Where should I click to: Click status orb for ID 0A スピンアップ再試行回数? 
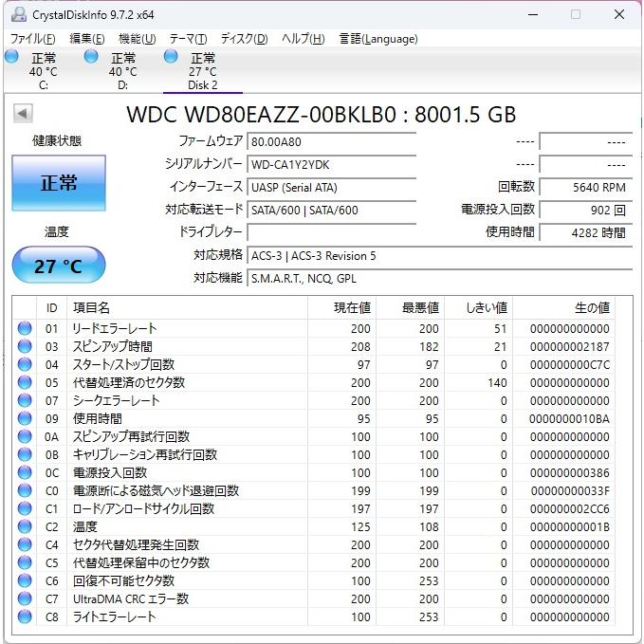point(25,436)
